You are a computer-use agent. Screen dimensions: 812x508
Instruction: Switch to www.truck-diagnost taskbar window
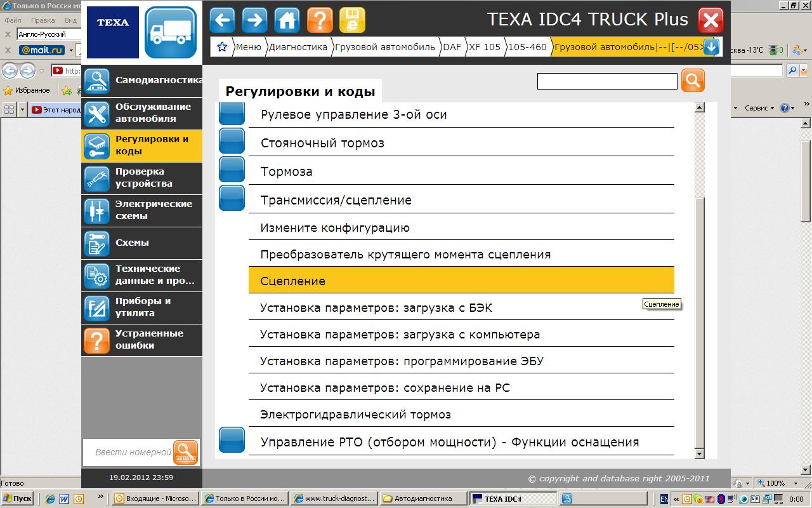pos(334,498)
